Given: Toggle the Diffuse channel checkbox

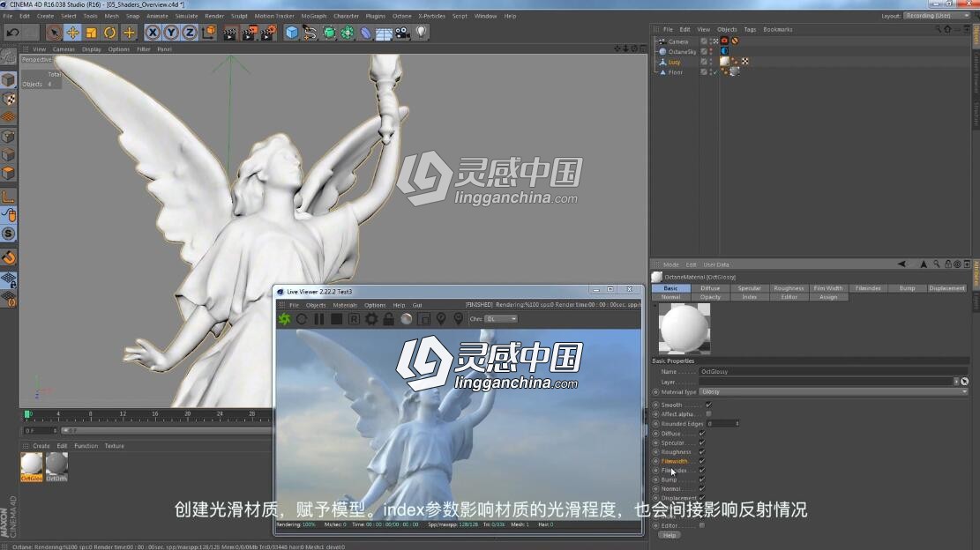Looking at the screenshot, I should [x=702, y=434].
